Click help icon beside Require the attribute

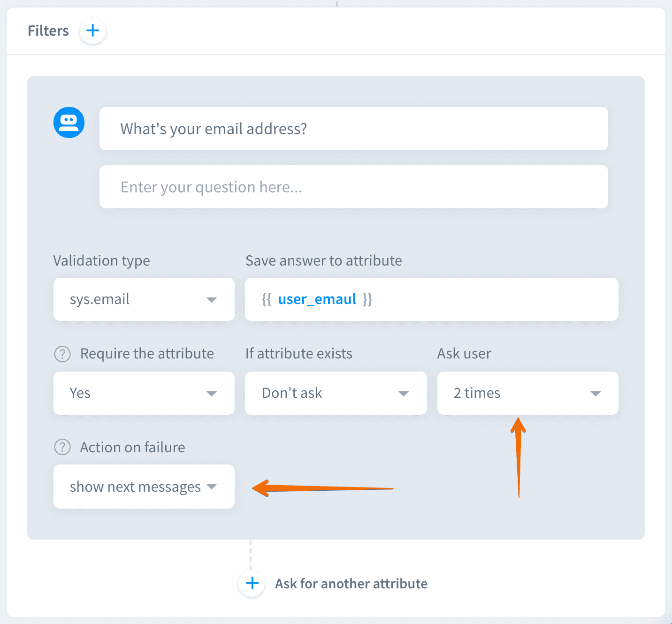pos(62,354)
